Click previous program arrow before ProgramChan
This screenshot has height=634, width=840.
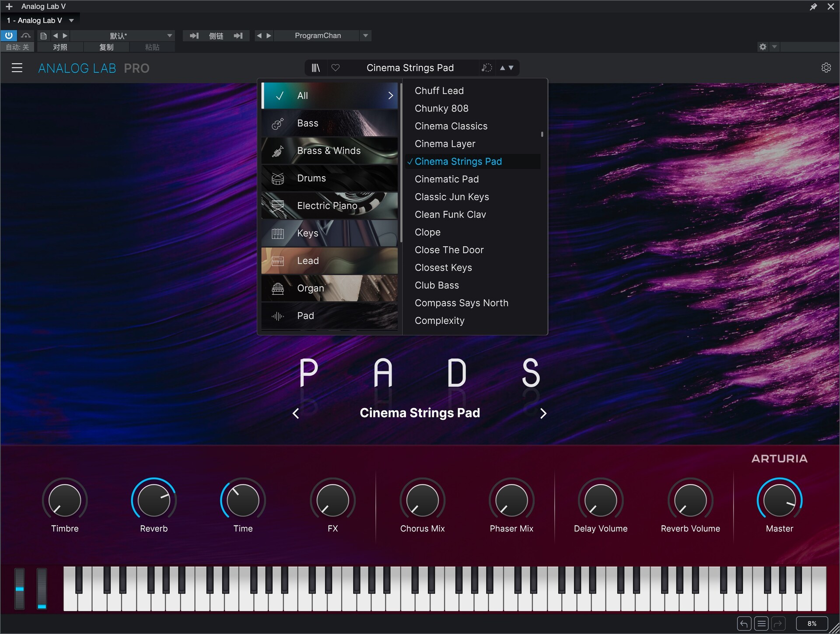[259, 35]
